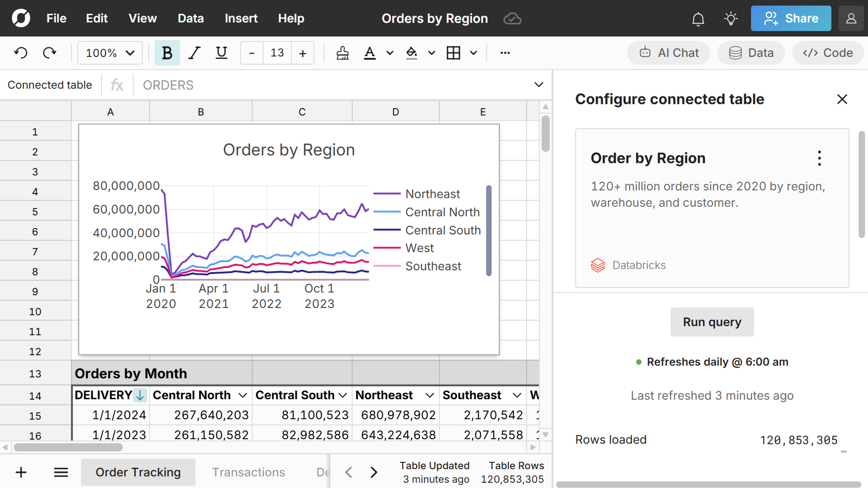Open the more options ellipsis in toolbar

point(505,53)
